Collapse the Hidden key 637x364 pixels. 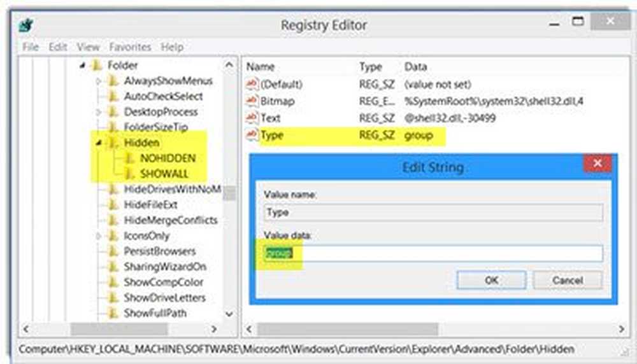[99, 143]
